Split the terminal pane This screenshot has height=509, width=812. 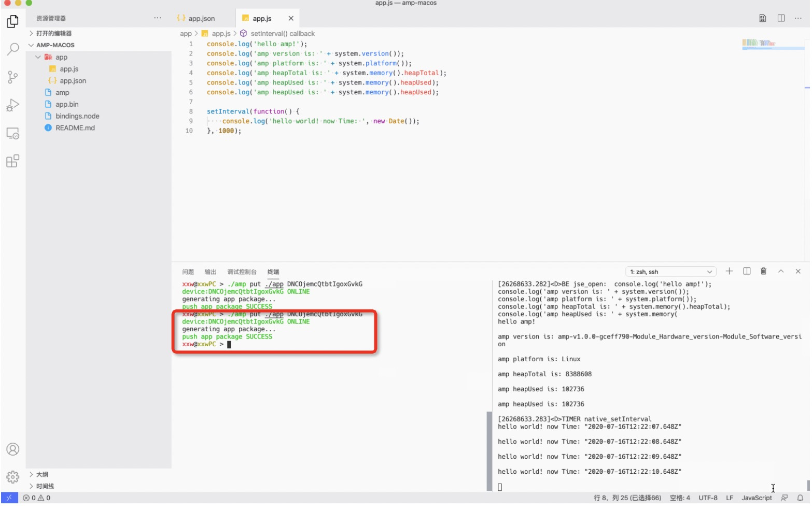click(x=746, y=271)
